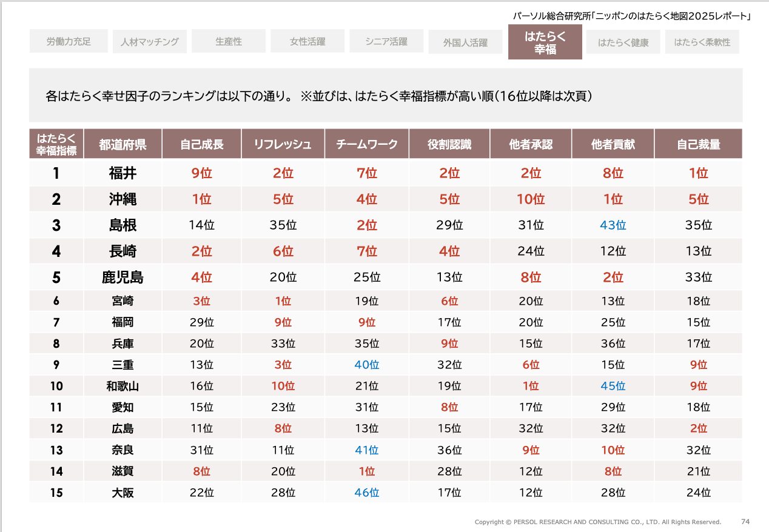Switch to 人材マッチング tab
The width and height of the screenshot is (769, 532).
(149, 42)
